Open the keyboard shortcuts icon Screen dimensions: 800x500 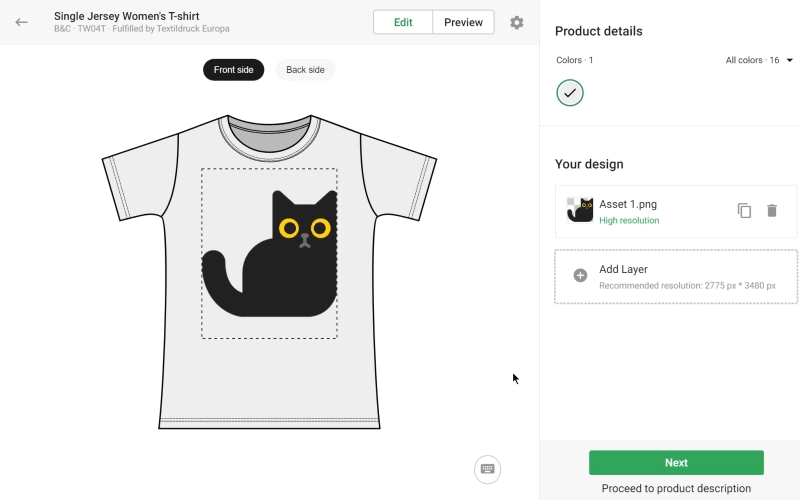pyautogui.click(x=487, y=468)
